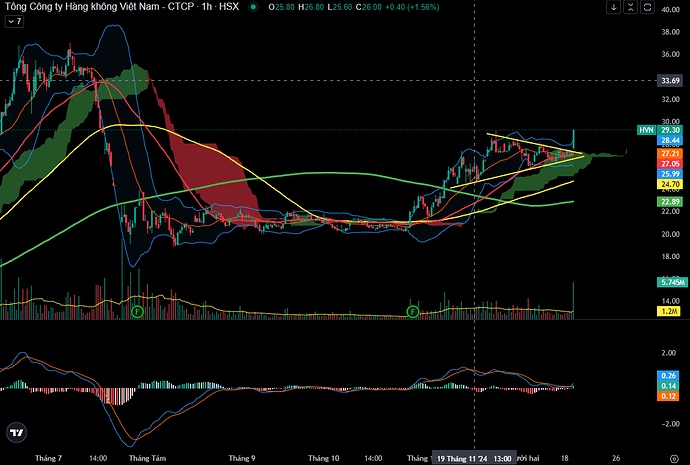Click the Tháng 9 time axis label
Screen dimensions: 690x465
[241, 458]
